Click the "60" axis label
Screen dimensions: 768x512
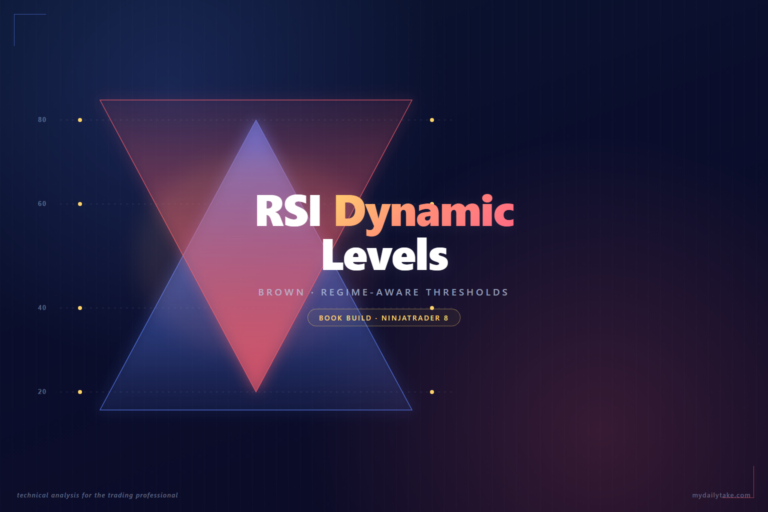42,204
